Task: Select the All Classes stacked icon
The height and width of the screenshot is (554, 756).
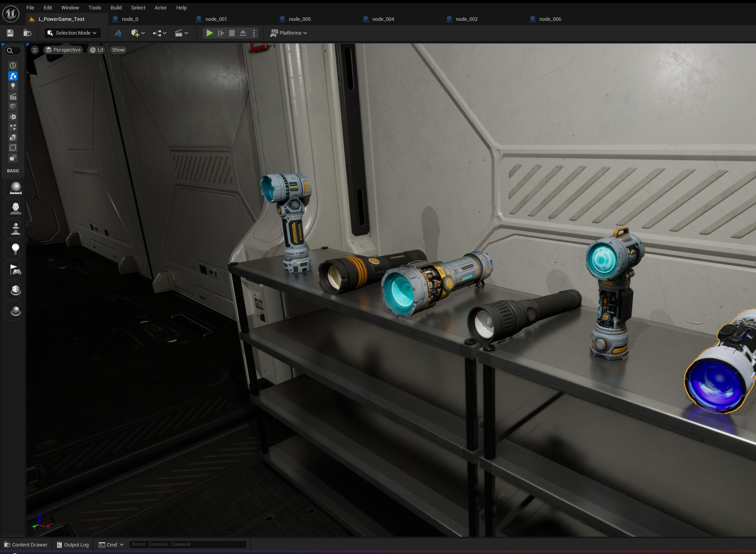Action: pos(13,158)
